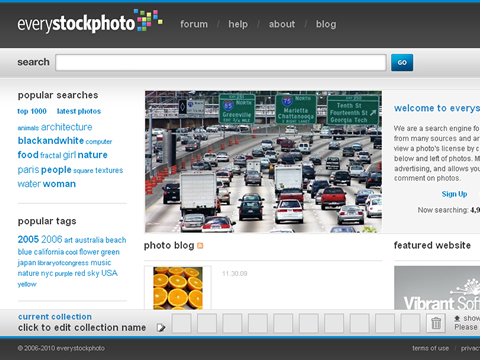
Task: Select the square popular search
Action: click(x=83, y=171)
